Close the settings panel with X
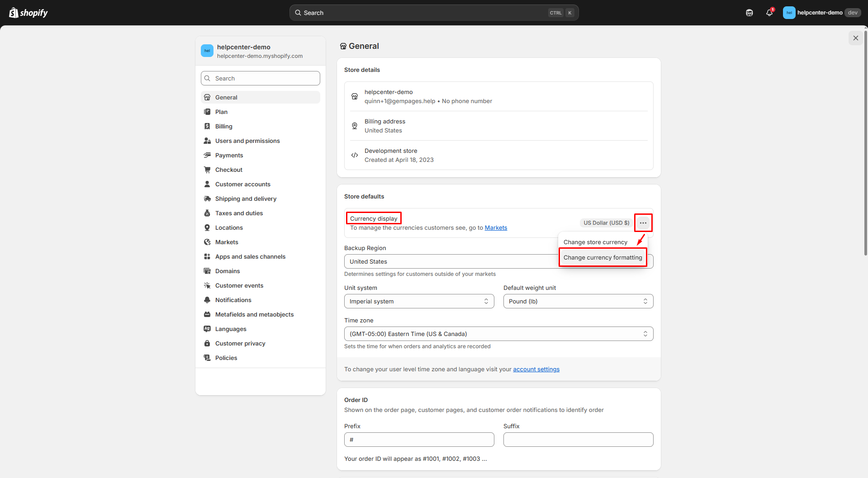This screenshot has width=868, height=478. (x=855, y=38)
